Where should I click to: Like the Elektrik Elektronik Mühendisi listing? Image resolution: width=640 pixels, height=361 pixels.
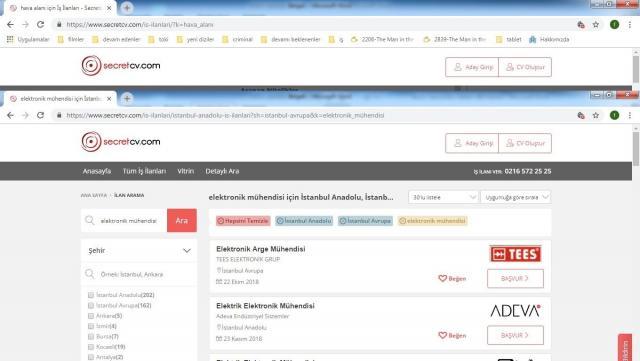click(452, 335)
